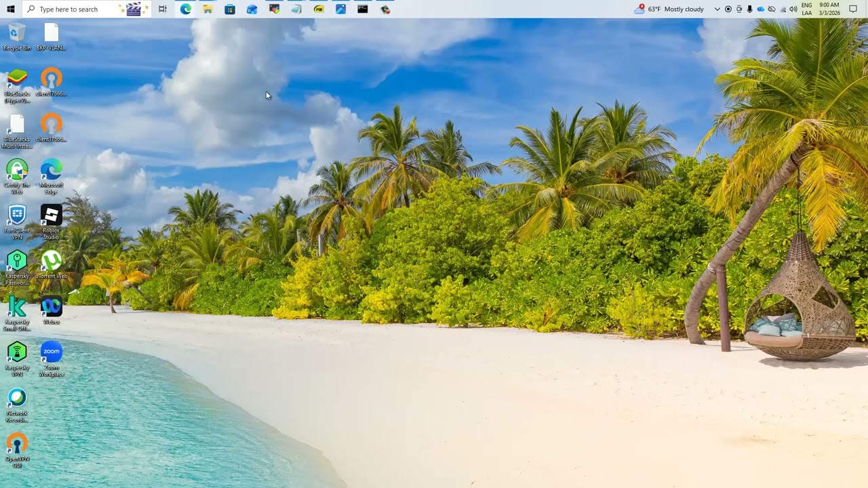Open the notification center icon
Screen dimensions: 868x488
pyautogui.click(x=853, y=9)
